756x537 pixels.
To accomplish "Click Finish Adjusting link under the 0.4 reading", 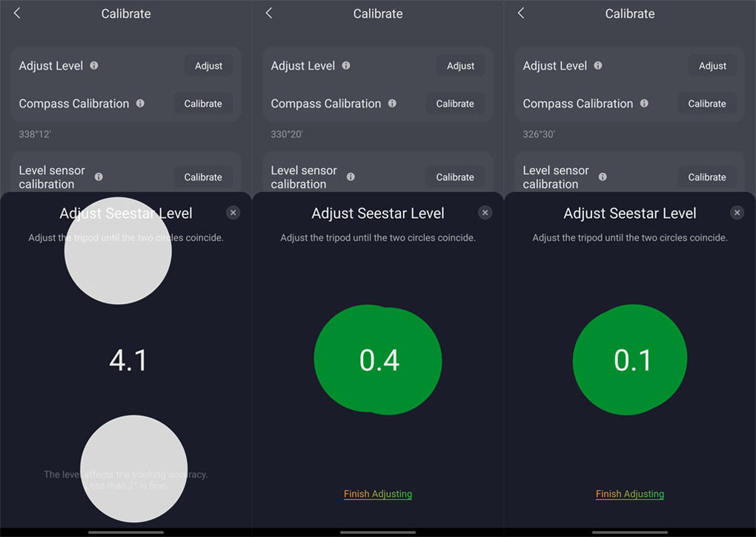I will pyautogui.click(x=378, y=494).
